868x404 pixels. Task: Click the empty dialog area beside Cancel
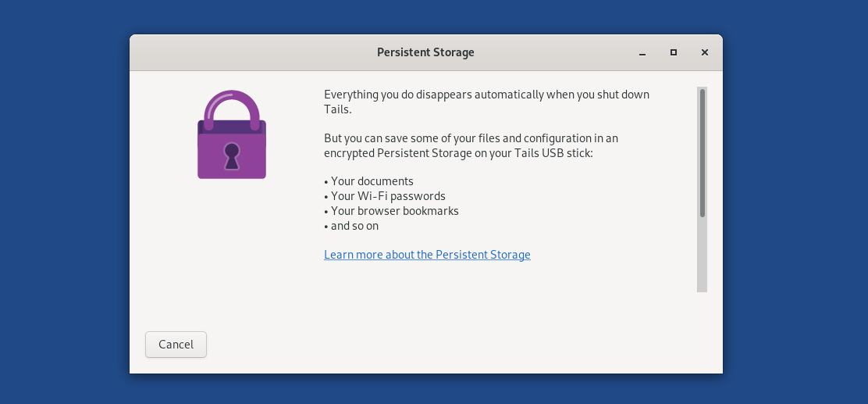coord(443,345)
